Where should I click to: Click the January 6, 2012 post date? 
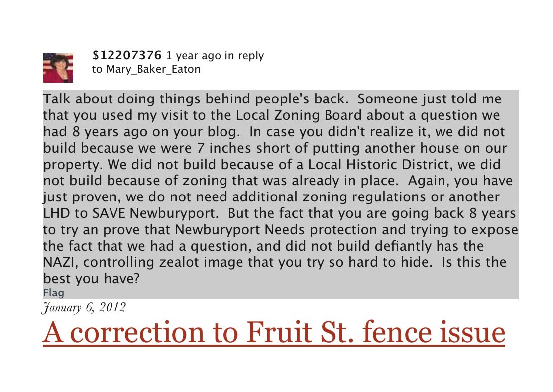pyautogui.click(x=84, y=308)
